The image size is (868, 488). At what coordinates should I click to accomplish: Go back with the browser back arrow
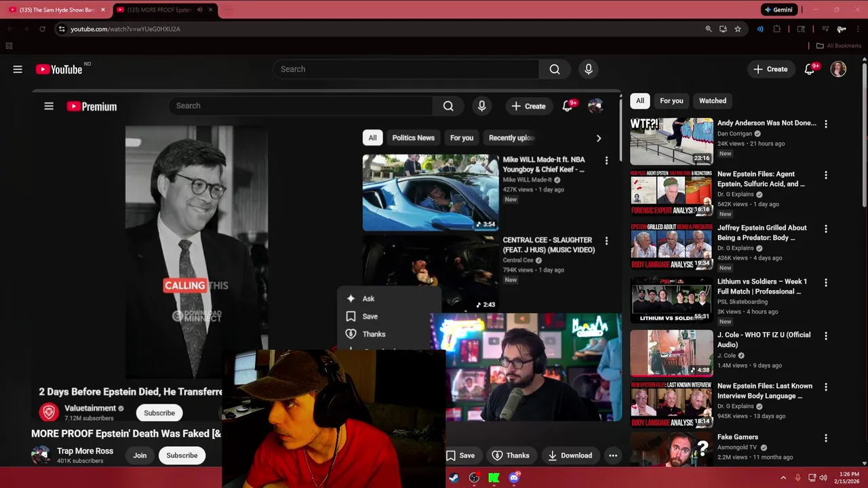9,29
